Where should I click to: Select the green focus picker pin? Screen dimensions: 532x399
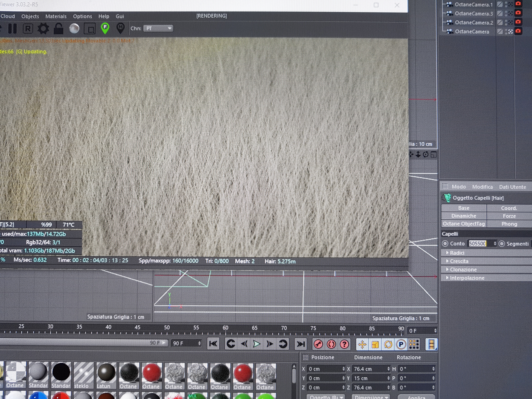click(105, 28)
